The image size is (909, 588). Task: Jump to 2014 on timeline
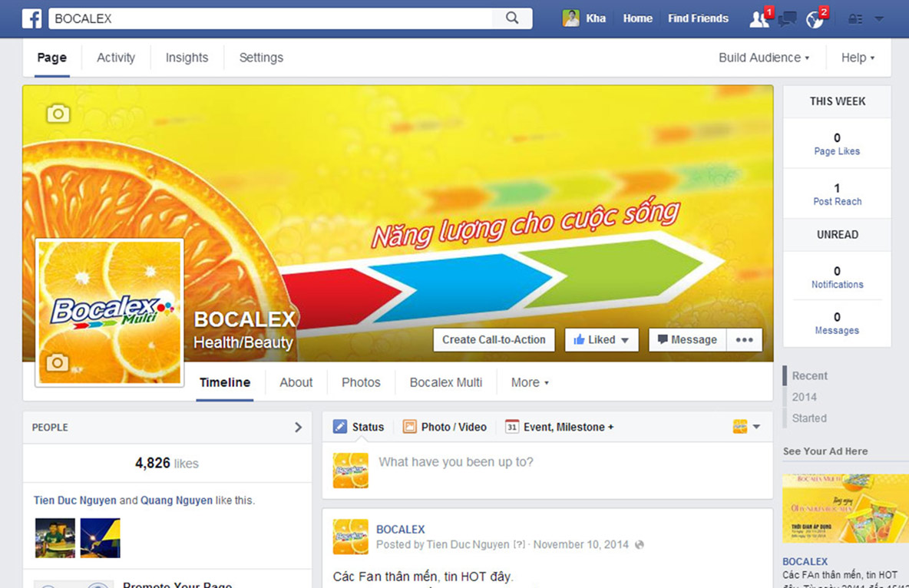(804, 397)
